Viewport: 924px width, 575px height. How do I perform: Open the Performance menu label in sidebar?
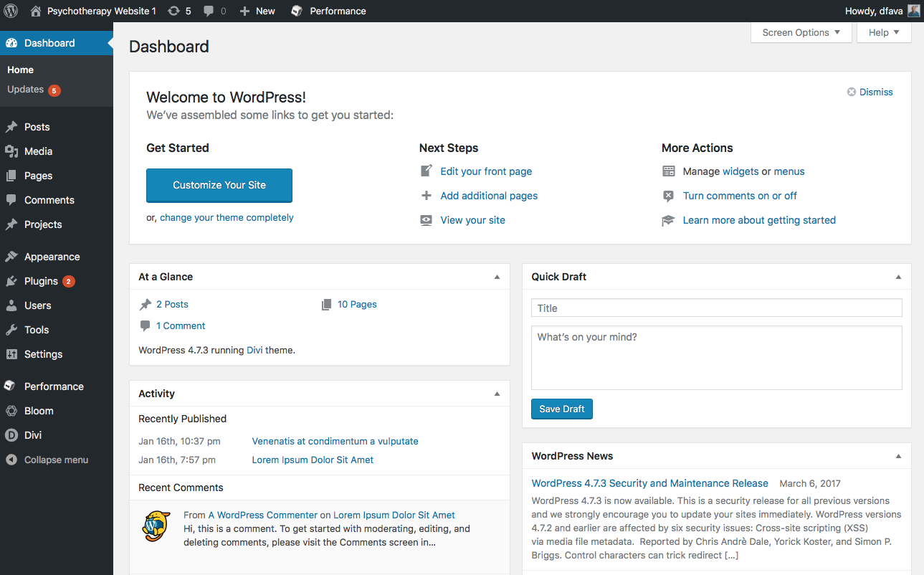54,386
